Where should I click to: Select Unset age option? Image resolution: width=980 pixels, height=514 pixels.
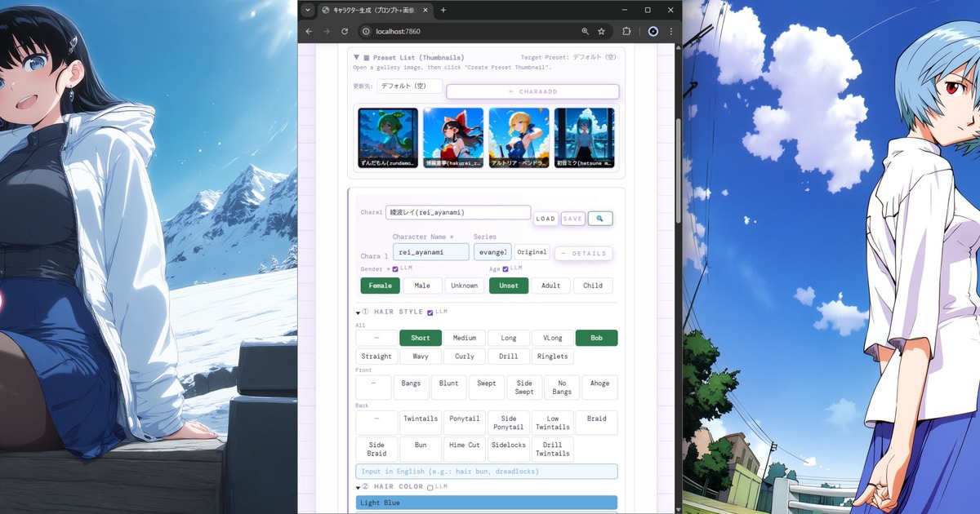click(509, 286)
